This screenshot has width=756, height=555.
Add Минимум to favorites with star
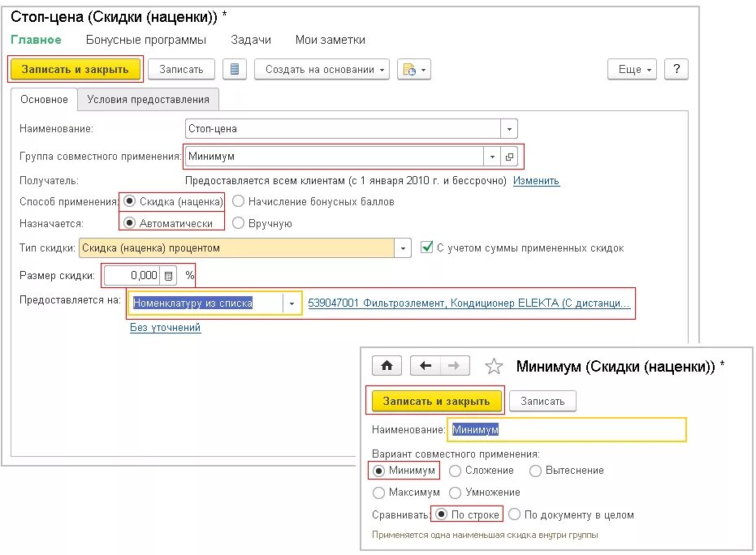[x=494, y=367]
